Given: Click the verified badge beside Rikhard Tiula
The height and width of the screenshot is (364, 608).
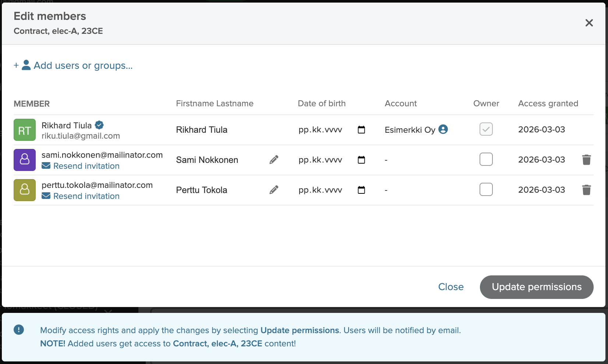Looking at the screenshot, I should (x=99, y=125).
